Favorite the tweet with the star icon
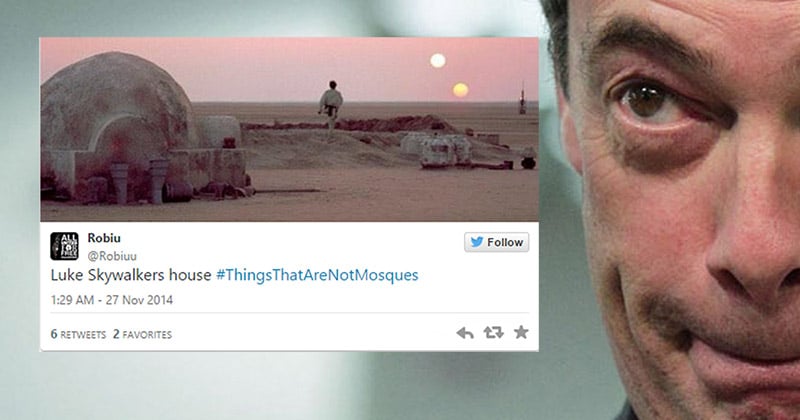The image size is (800, 420). pos(521,332)
